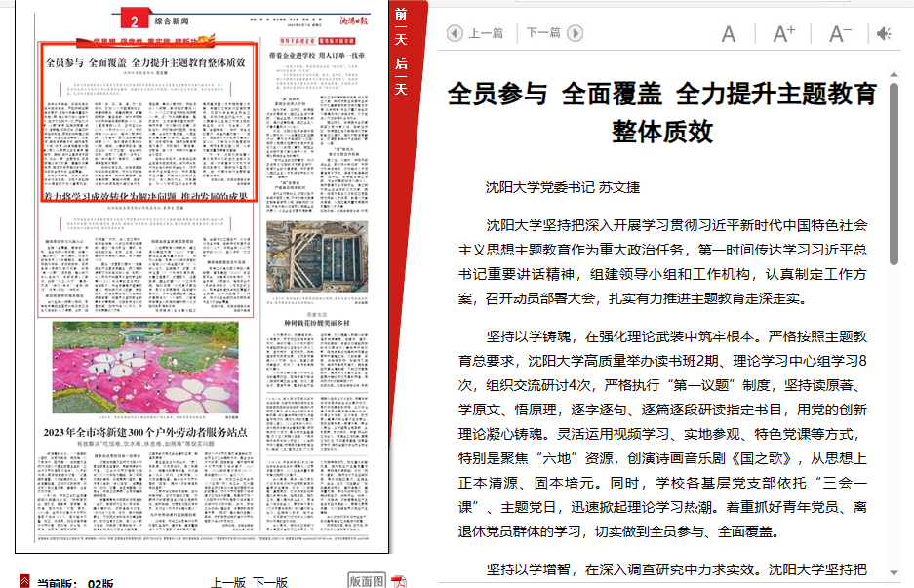Viewport: 914px width, 588px height.
Task: Click the article scrollbar down arrow
Action: coord(894,572)
